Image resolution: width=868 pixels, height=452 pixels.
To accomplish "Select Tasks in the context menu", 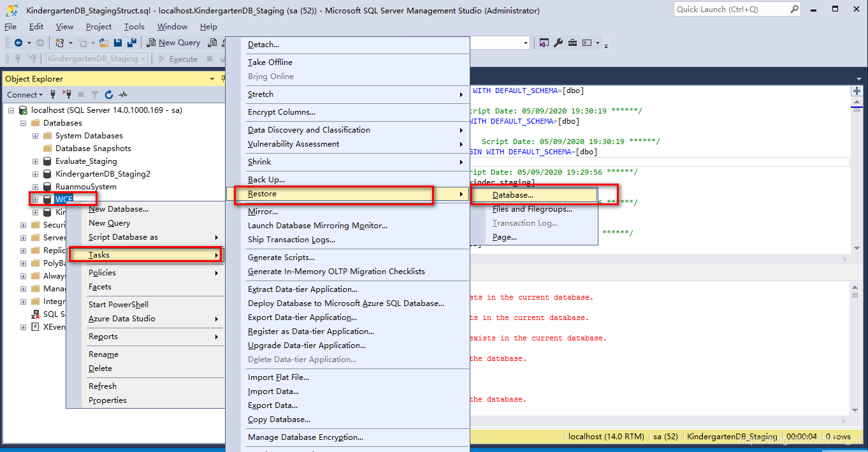I will [145, 255].
